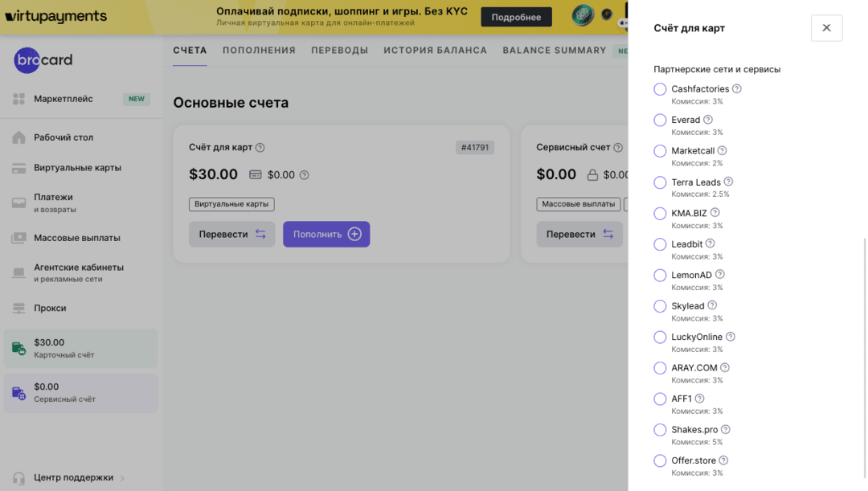Click info icon next to LuckyOnline
This screenshot has height=491, width=868.
point(731,337)
